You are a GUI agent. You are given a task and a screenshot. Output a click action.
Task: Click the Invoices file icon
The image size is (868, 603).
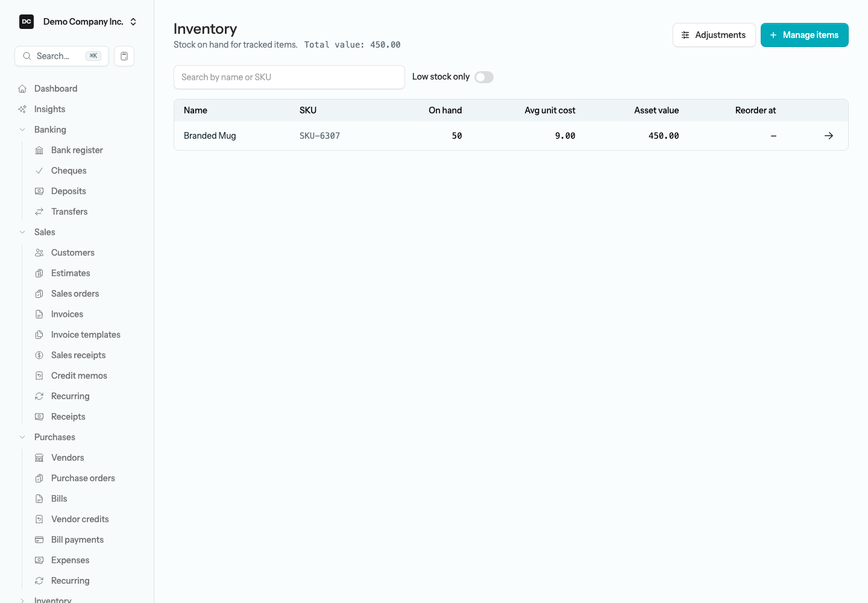[x=39, y=314]
